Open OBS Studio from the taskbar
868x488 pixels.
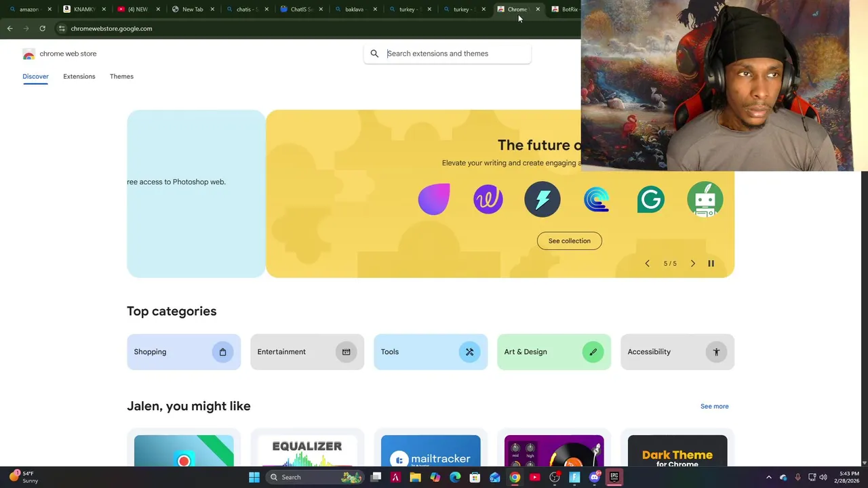point(555,477)
